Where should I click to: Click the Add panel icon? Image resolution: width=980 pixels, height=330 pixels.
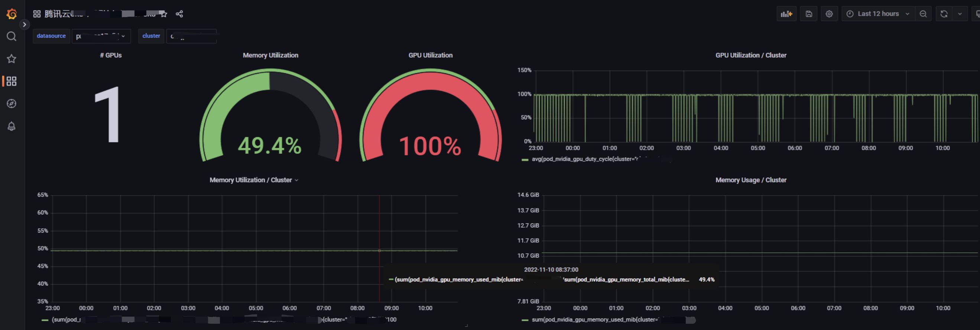click(x=786, y=14)
